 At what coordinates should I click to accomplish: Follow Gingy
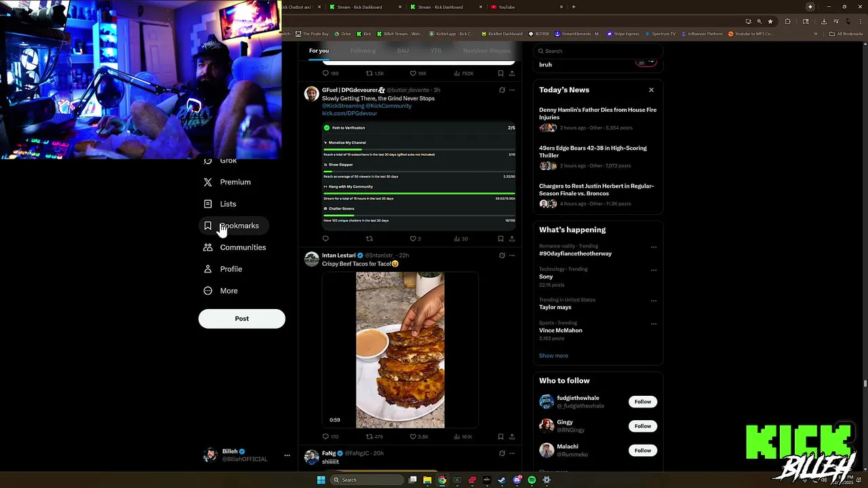pyautogui.click(x=643, y=426)
